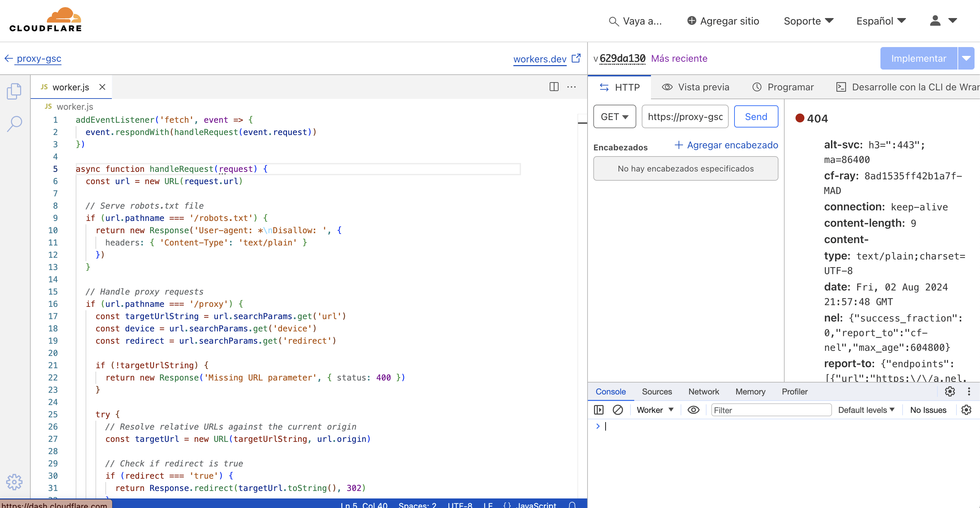This screenshot has height=508, width=980.
Task: Clear the console with the block icon
Action: point(618,410)
